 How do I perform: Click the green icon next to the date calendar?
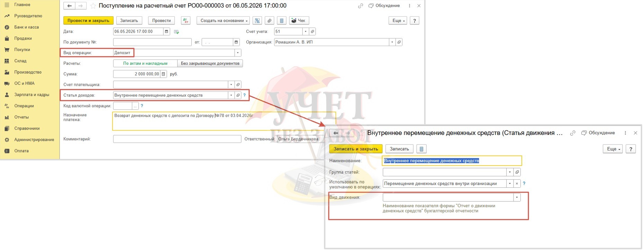176,32
